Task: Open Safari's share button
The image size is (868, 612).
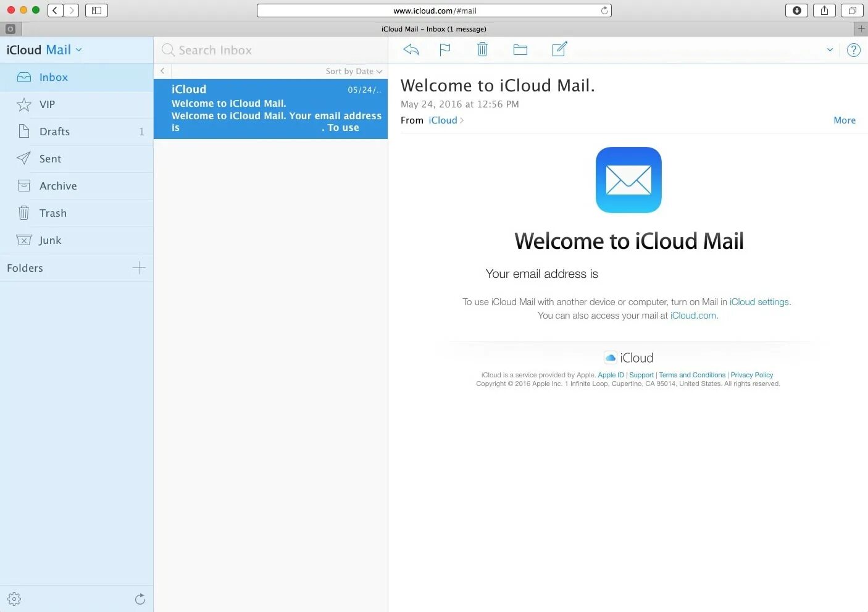Action: tap(824, 10)
